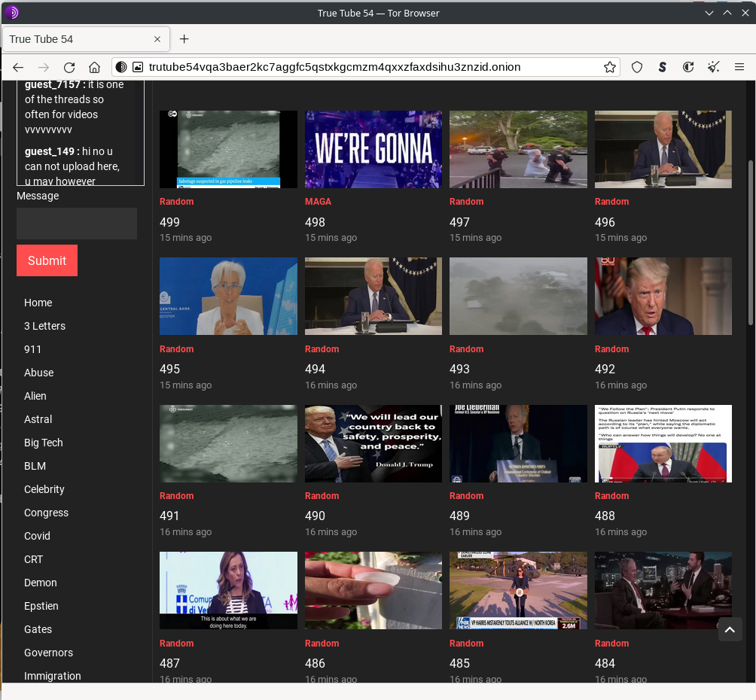This screenshot has width=756, height=700.
Task: Reload the current page
Action: [x=69, y=67]
